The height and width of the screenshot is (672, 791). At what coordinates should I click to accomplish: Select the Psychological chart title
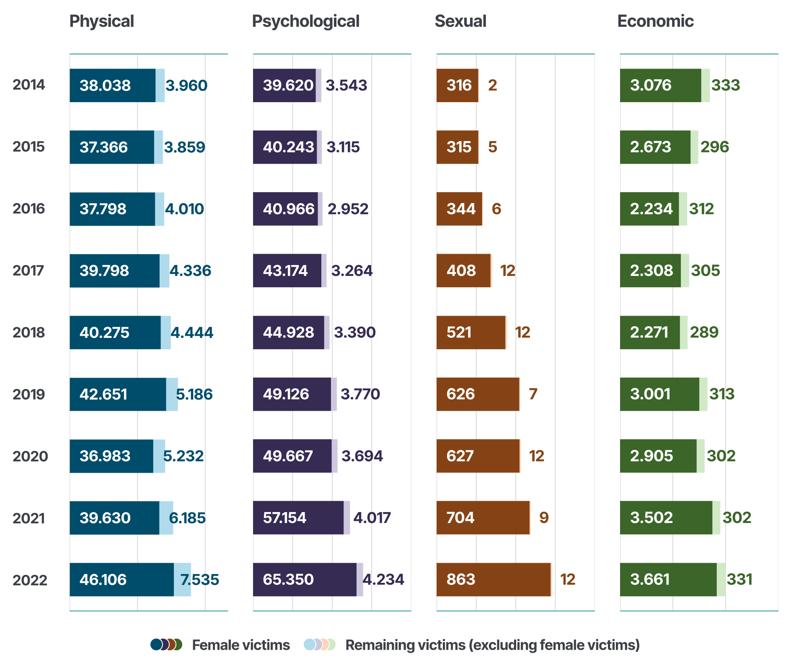[x=305, y=21]
